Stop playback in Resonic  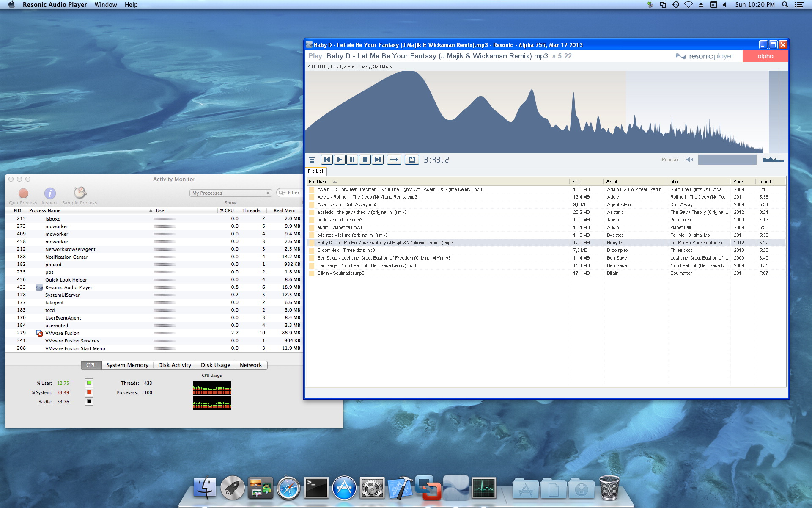[365, 160]
